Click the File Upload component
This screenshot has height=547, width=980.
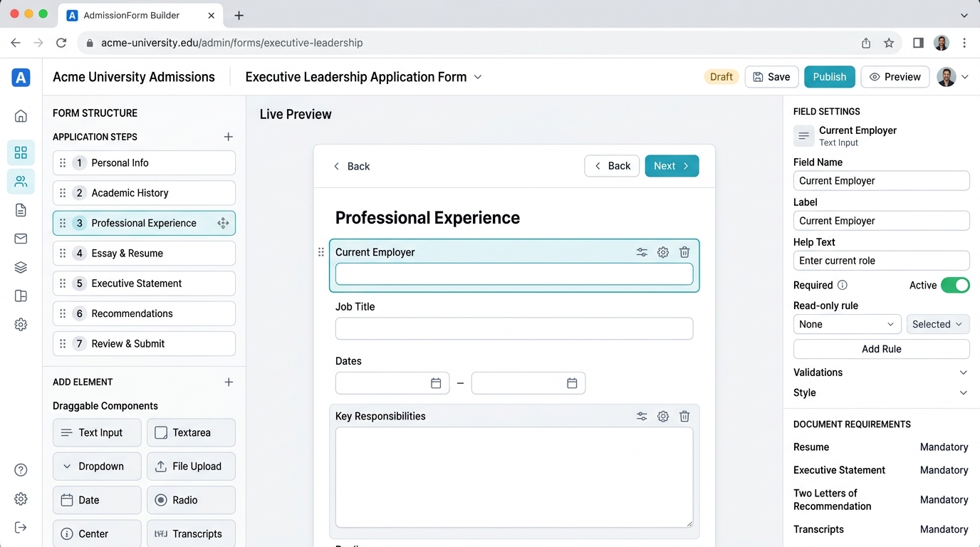coord(191,467)
